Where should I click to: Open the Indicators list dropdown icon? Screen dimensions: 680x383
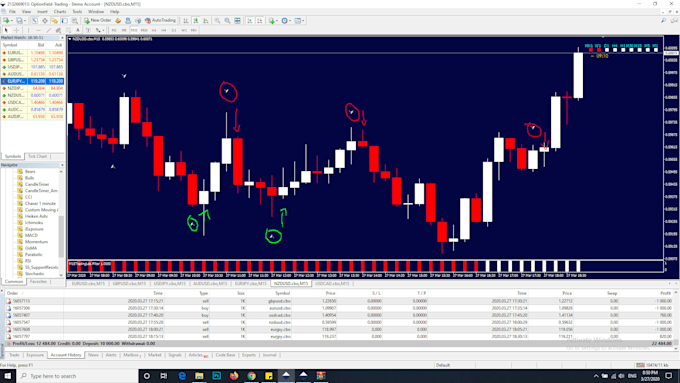pos(273,20)
